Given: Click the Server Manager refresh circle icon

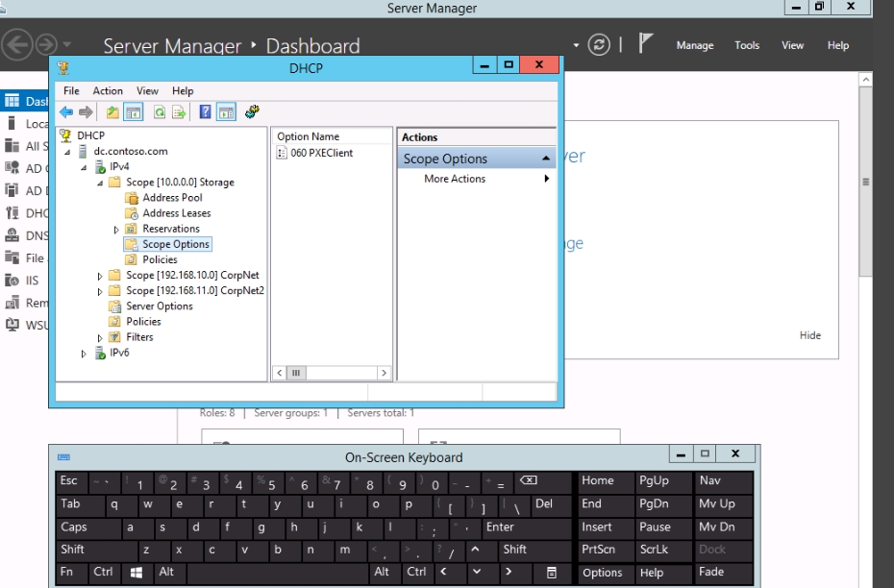Looking at the screenshot, I should [599, 44].
